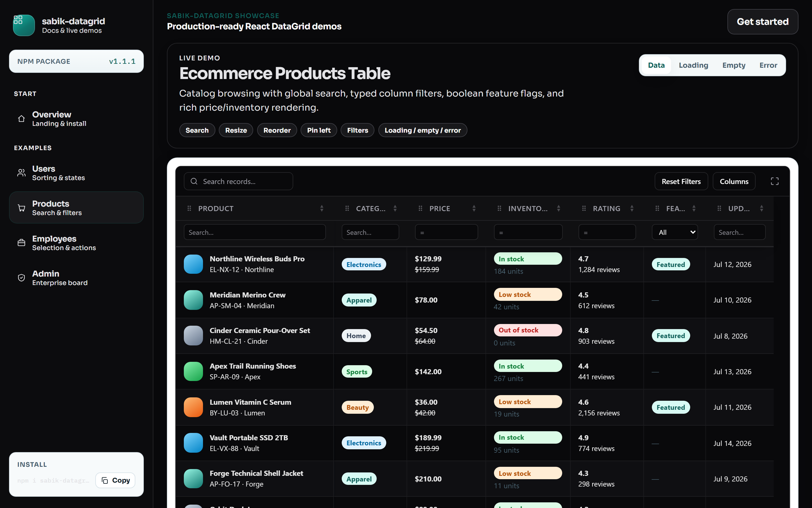Click the Admin shield icon
Viewport: 812px width, 508px height.
pos(21,277)
